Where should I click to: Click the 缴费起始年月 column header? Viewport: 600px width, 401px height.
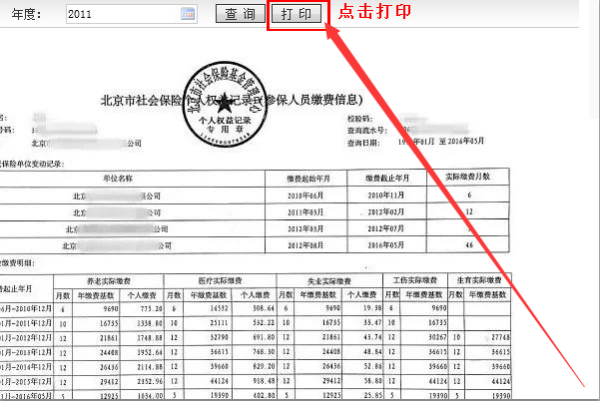tap(308, 179)
